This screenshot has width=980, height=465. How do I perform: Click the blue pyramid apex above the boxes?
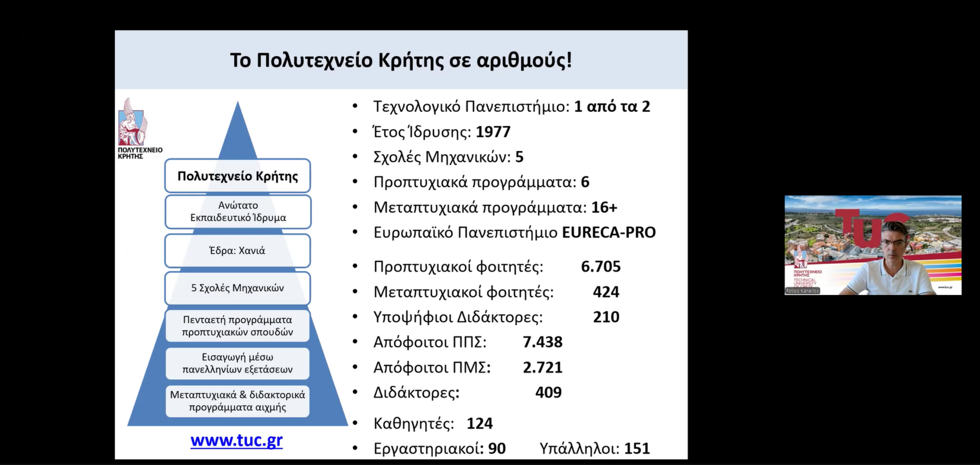(x=237, y=131)
